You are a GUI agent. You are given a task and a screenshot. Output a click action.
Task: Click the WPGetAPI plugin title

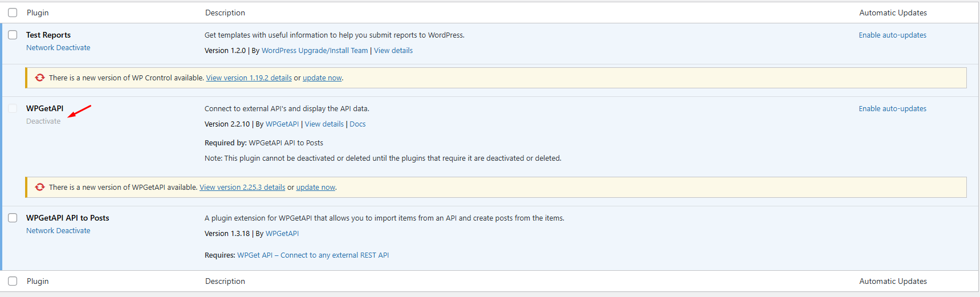point(45,109)
